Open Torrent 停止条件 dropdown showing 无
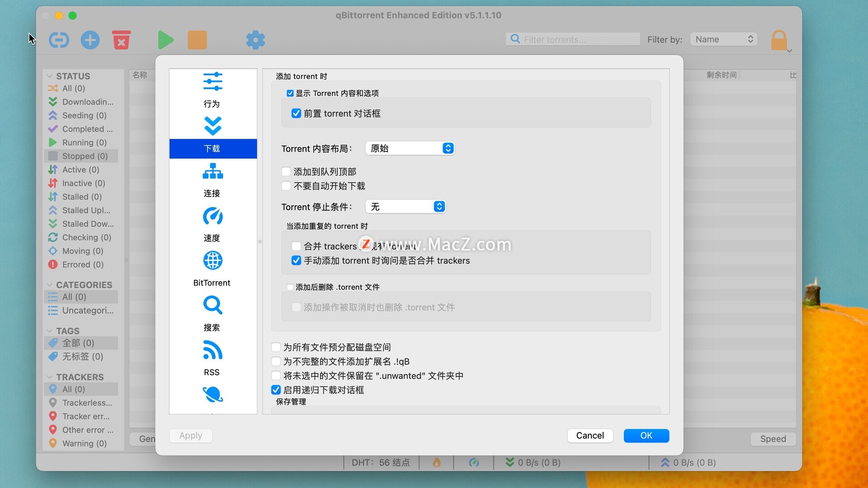 [406, 206]
